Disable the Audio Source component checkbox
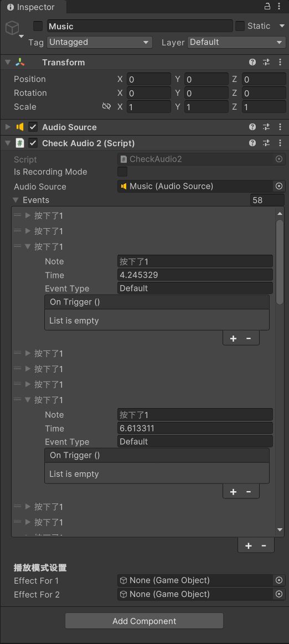The width and height of the screenshot is (289, 644). coord(33,127)
